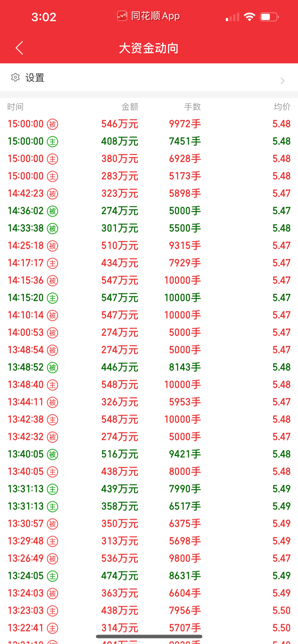The width and height of the screenshot is (298, 644).
Task: Tap the 5.50 price at 13:23:03
Action: click(x=281, y=611)
